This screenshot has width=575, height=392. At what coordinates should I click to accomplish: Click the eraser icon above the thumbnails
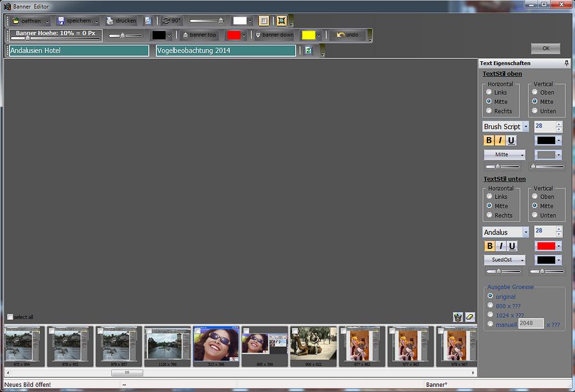tap(470, 317)
